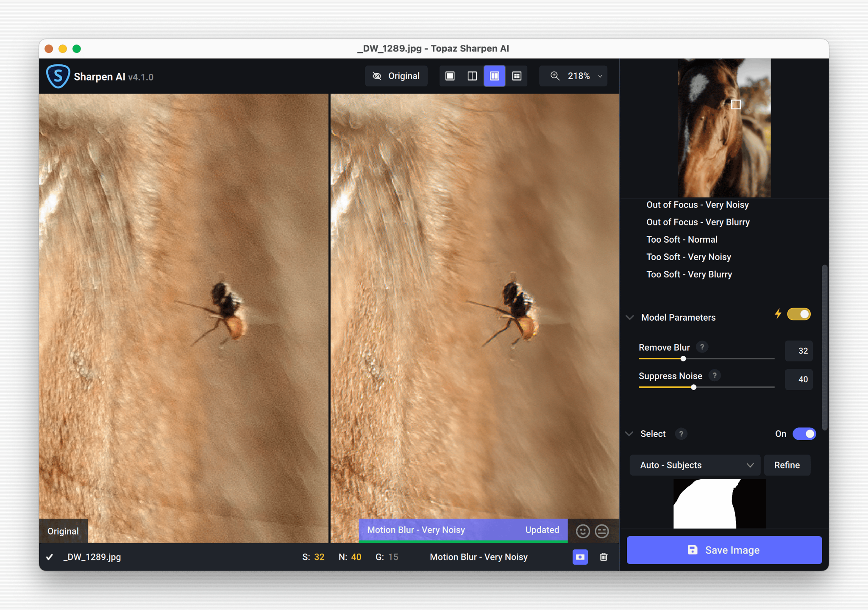Viewport: 868px width, 610px height.
Task: Switch to split view layout icon
Action: click(472, 76)
